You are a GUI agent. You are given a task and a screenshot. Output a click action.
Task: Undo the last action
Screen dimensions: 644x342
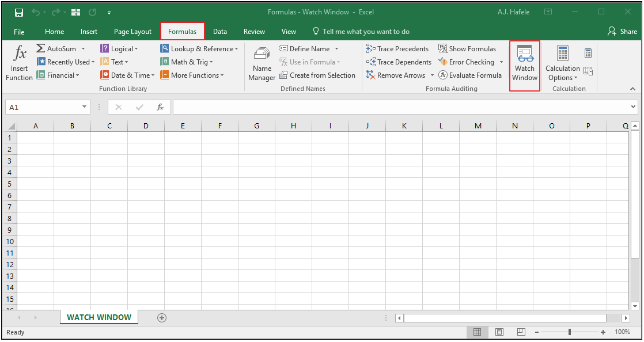point(36,12)
